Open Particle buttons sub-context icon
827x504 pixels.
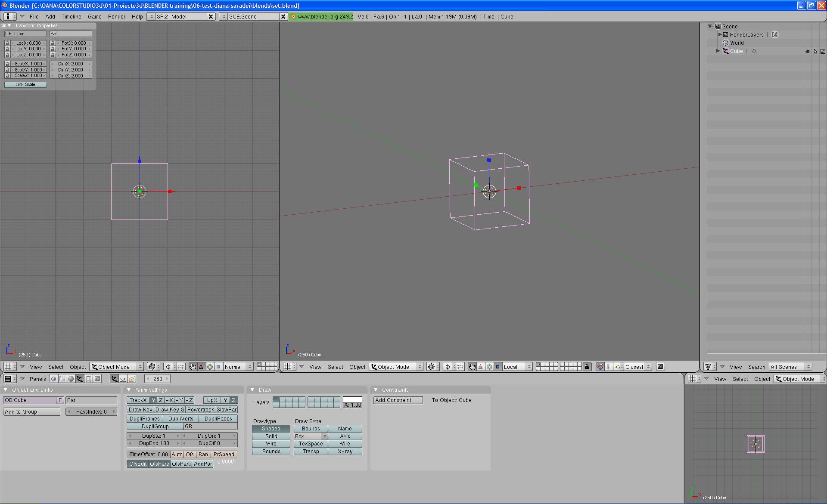[x=132, y=379]
